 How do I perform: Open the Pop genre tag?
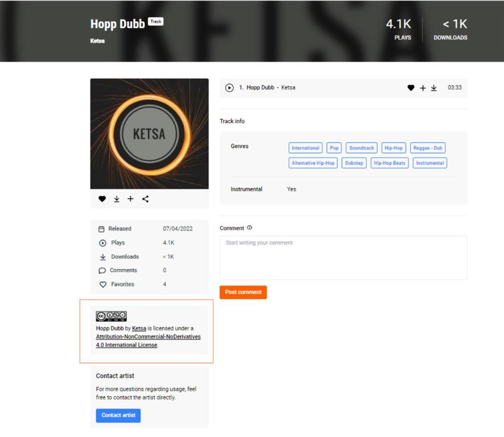pyautogui.click(x=334, y=148)
